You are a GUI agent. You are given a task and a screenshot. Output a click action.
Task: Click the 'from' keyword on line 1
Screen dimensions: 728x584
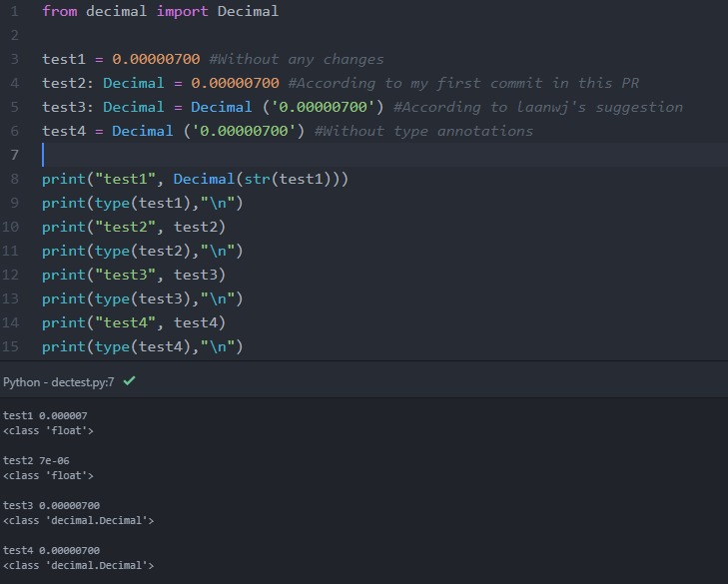pos(60,11)
